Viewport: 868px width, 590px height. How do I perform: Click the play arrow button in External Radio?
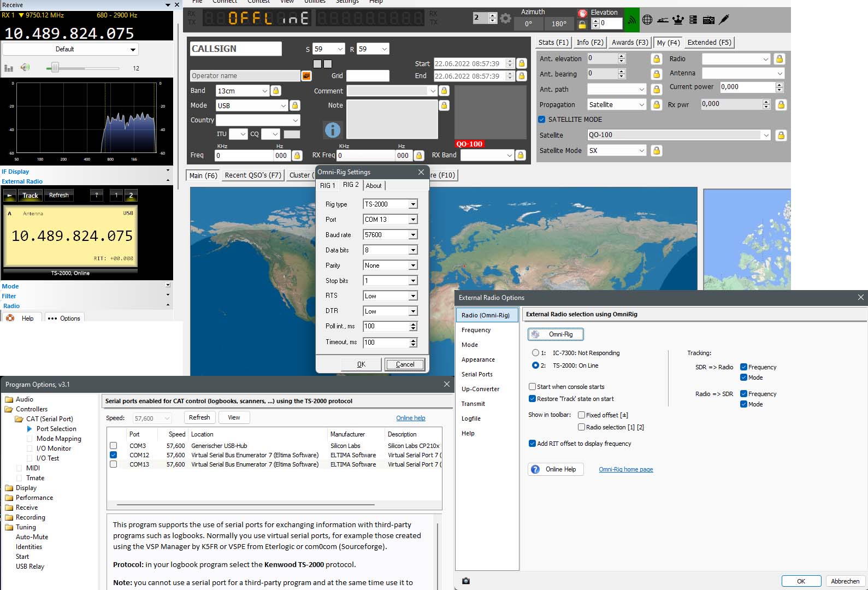pyautogui.click(x=9, y=195)
